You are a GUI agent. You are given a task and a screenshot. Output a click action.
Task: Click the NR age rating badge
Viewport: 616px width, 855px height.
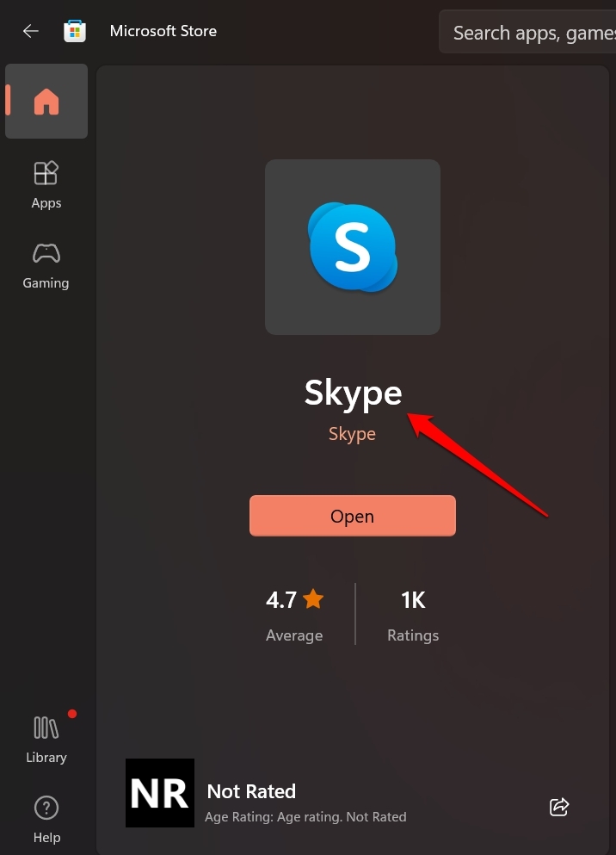coord(159,792)
